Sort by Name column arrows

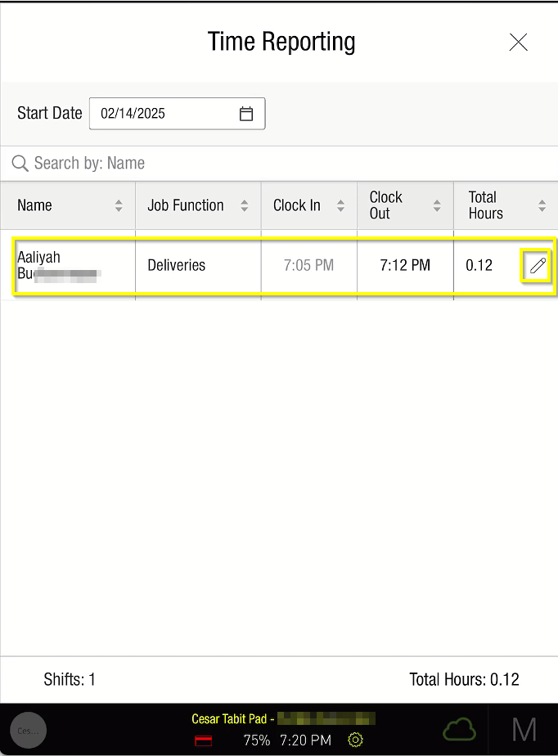click(x=119, y=205)
